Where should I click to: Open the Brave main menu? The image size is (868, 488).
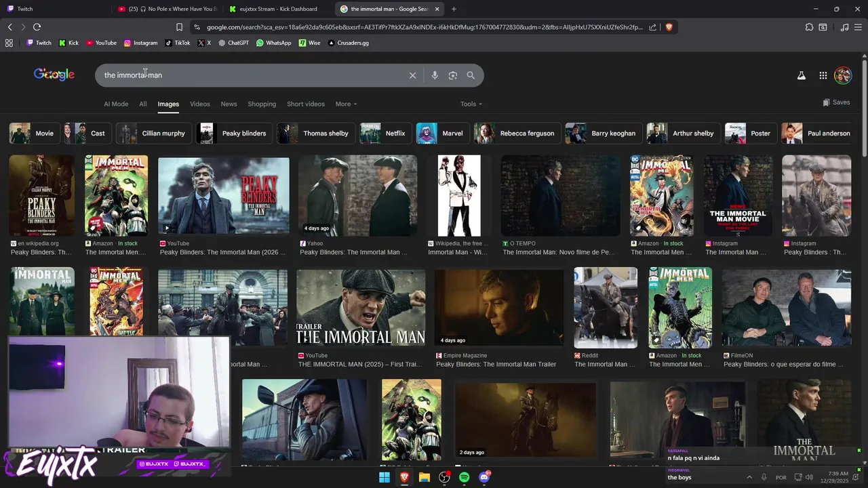[858, 27]
